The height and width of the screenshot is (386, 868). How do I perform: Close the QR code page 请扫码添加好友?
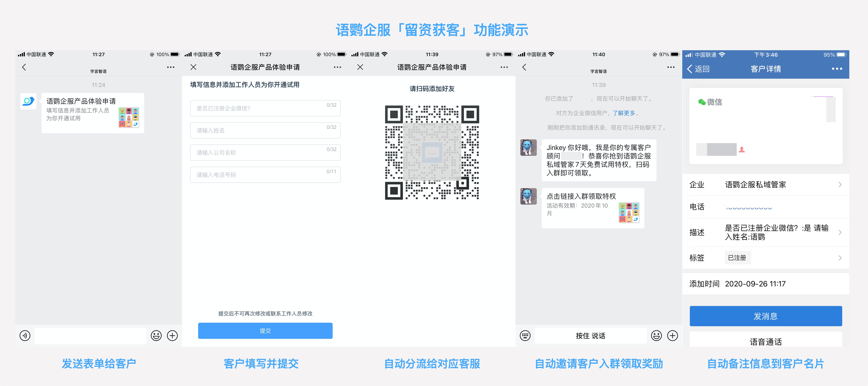(360, 67)
